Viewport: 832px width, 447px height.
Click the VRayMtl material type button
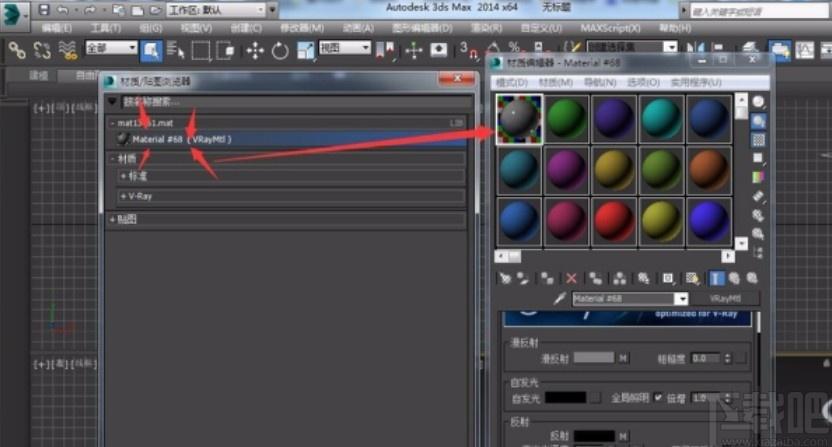(725, 299)
